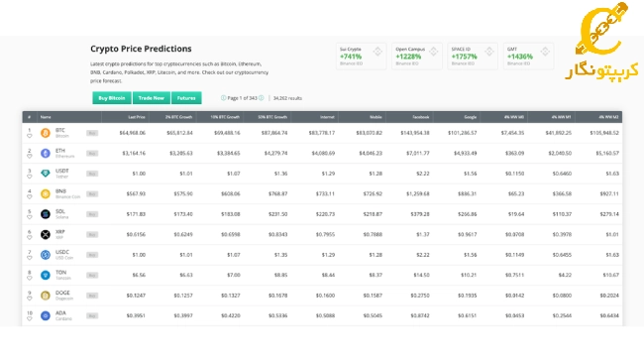Click the Buy button in ADA row
Screen dimensions: 644x362
click(x=92, y=316)
